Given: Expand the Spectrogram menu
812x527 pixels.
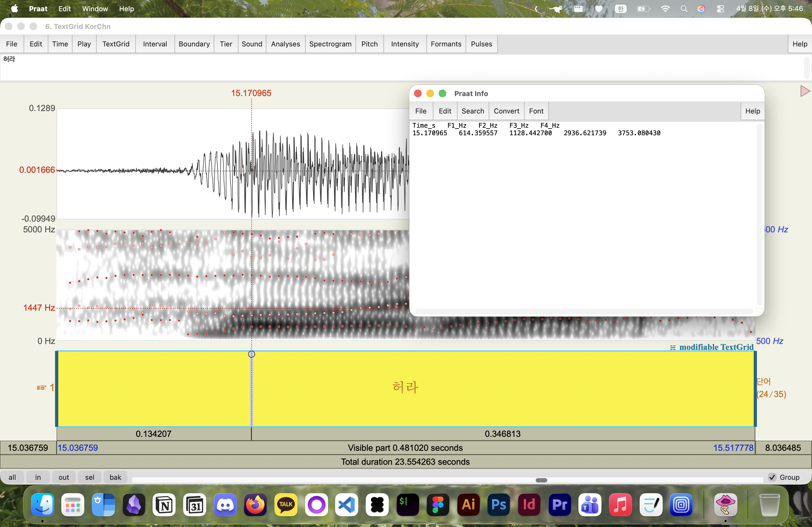Looking at the screenshot, I should 330,44.
